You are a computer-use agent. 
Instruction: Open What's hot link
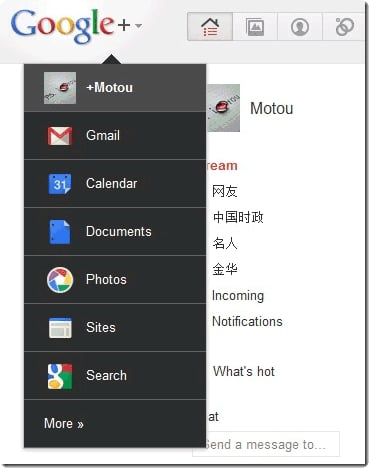point(244,371)
